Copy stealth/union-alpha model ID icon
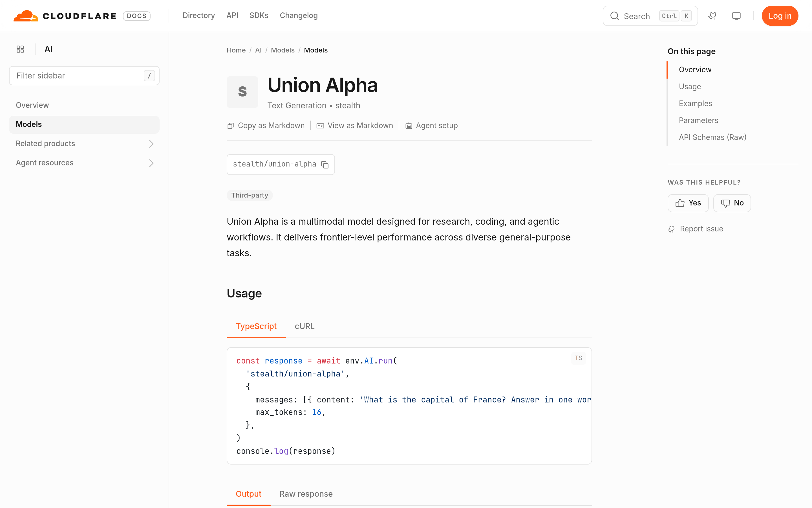This screenshot has width=812, height=508. pos(325,164)
